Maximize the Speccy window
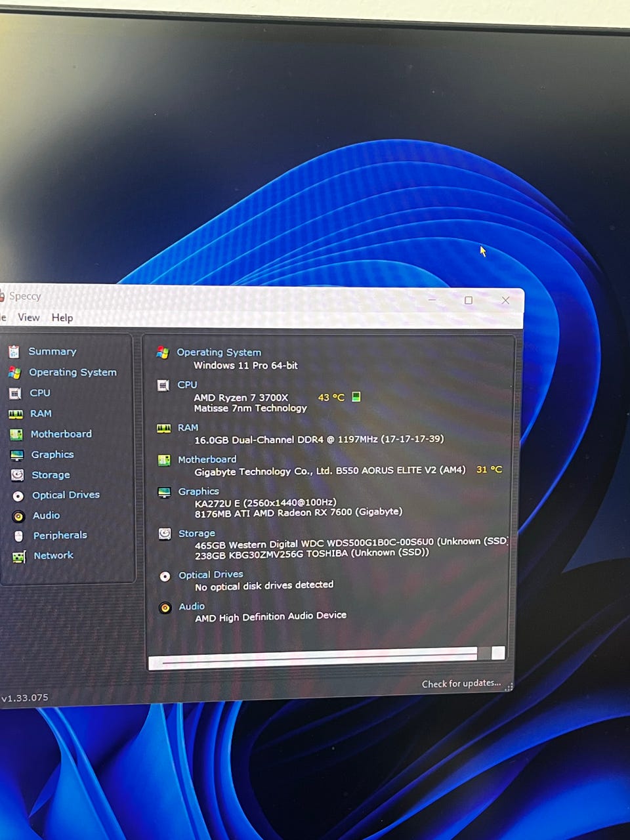The width and height of the screenshot is (630, 840). [x=468, y=300]
